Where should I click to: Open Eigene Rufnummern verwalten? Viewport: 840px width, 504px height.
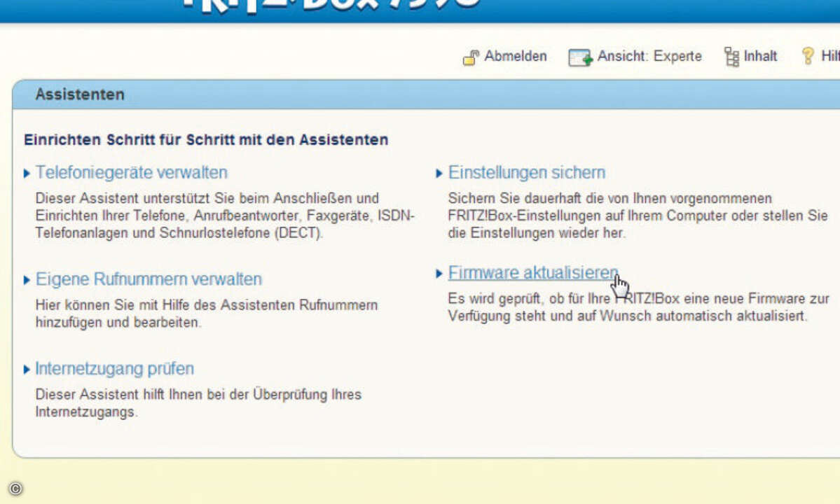149,279
